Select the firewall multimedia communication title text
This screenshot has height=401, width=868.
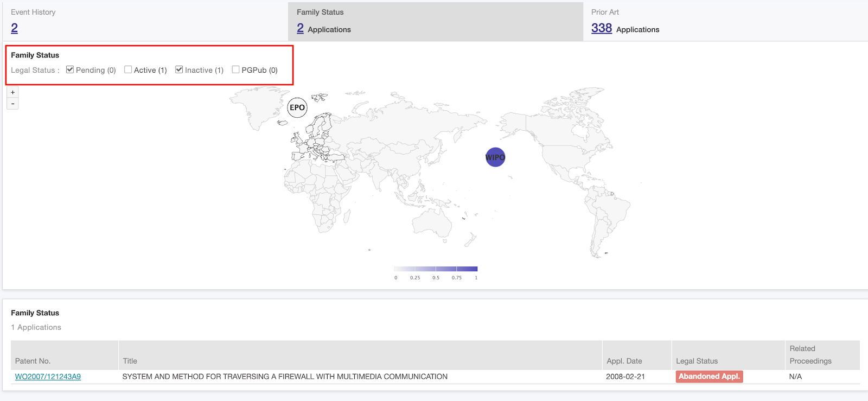[285, 377]
